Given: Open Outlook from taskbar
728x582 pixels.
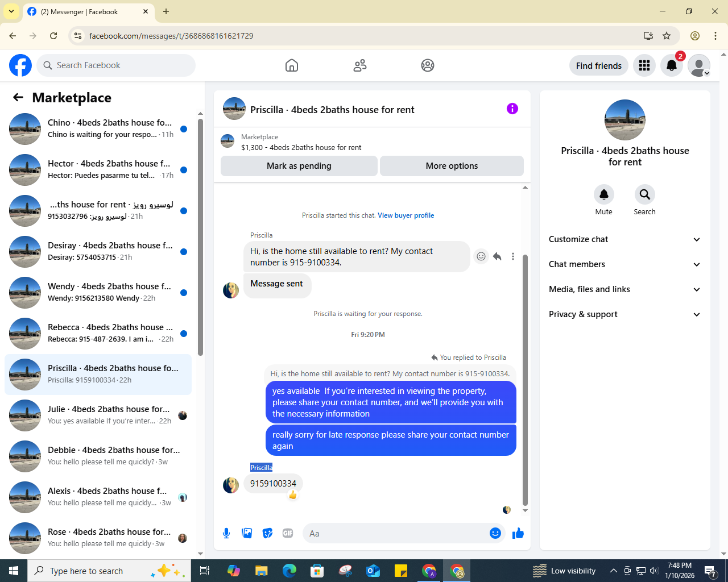Looking at the screenshot, I should pos(373,571).
